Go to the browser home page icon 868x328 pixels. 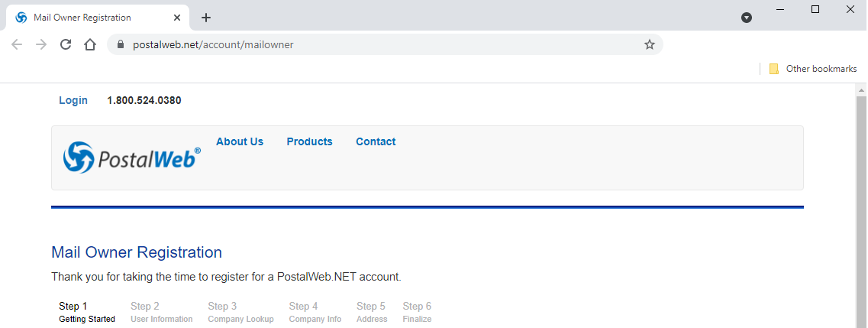click(89, 45)
